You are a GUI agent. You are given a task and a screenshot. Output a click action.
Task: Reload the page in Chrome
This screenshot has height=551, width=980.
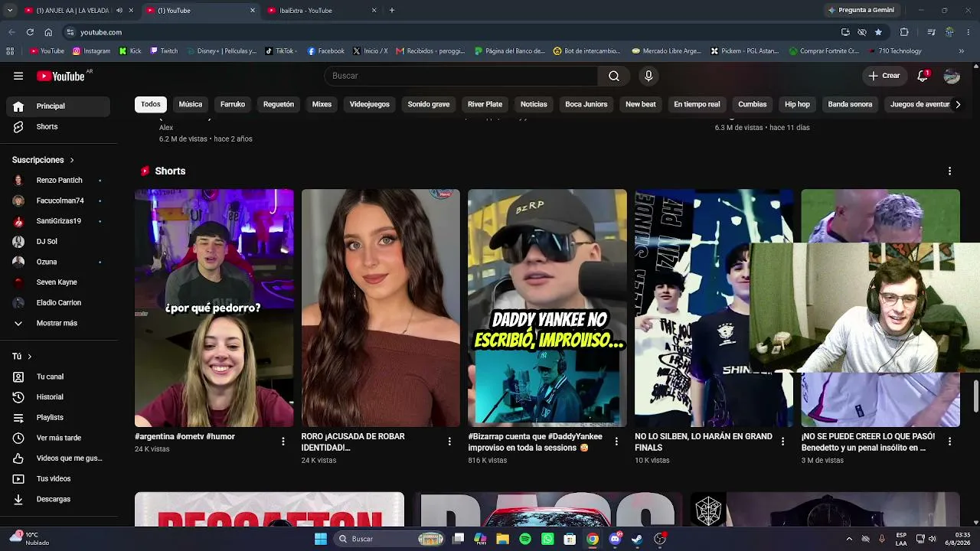[30, 32]
